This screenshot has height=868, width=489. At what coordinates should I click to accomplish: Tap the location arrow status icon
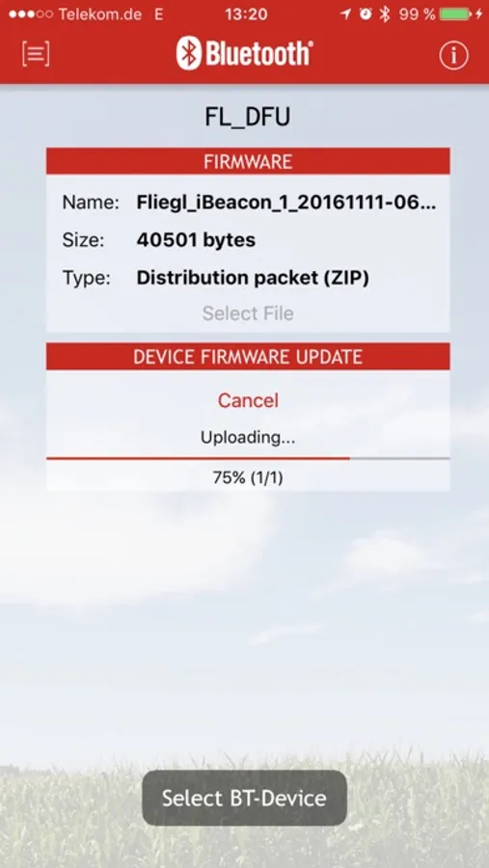pyautogui.click(x=345, y=14)
